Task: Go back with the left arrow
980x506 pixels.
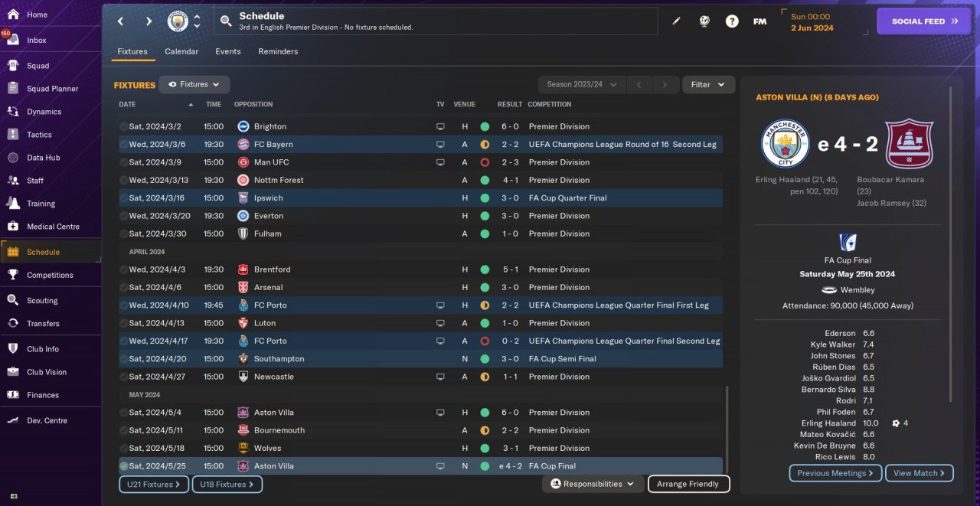Action: coord(120,21)
